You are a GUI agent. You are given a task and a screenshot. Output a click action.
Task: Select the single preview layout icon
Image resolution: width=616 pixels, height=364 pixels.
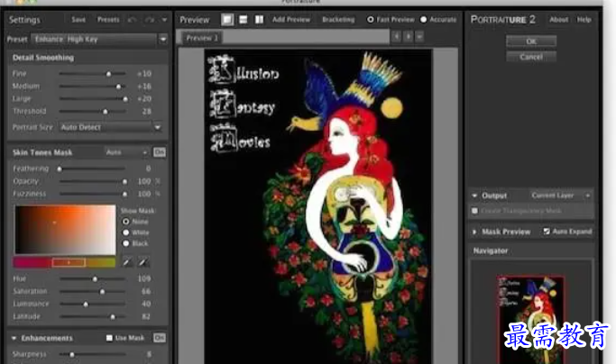pos(227,19)
